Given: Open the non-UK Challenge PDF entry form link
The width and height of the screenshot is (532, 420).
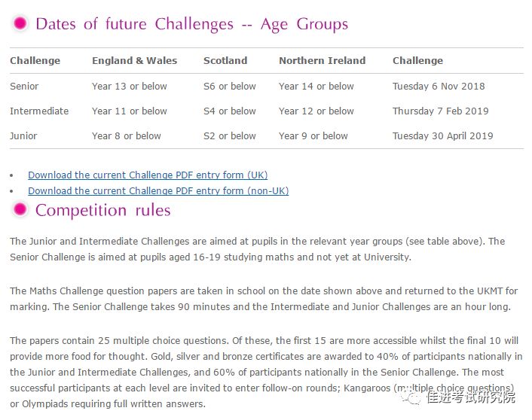Looking at the screenshot, I should click(158, 191).
